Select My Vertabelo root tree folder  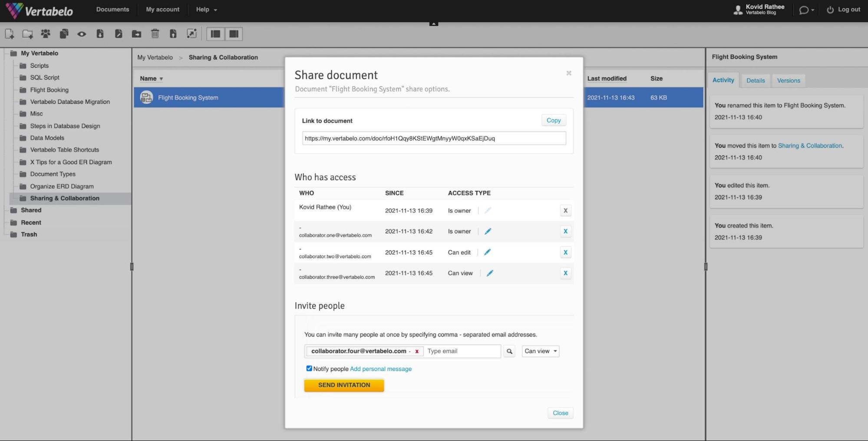pyautogui.click(x=40, y=53)
